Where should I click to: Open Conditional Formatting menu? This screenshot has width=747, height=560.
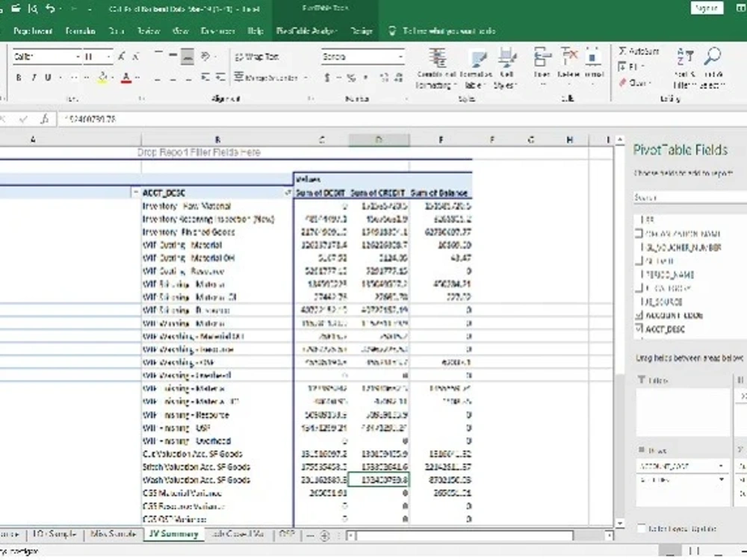436,68
